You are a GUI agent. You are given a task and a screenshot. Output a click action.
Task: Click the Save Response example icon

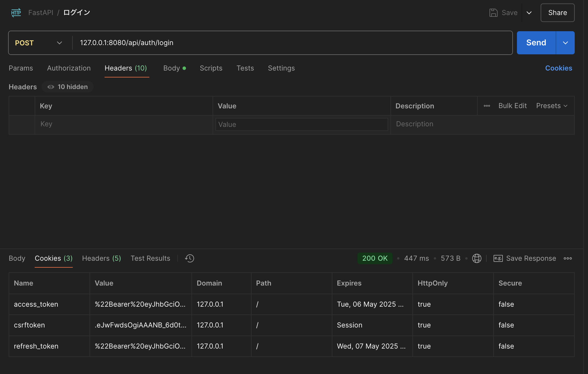(x=498, y=258)
